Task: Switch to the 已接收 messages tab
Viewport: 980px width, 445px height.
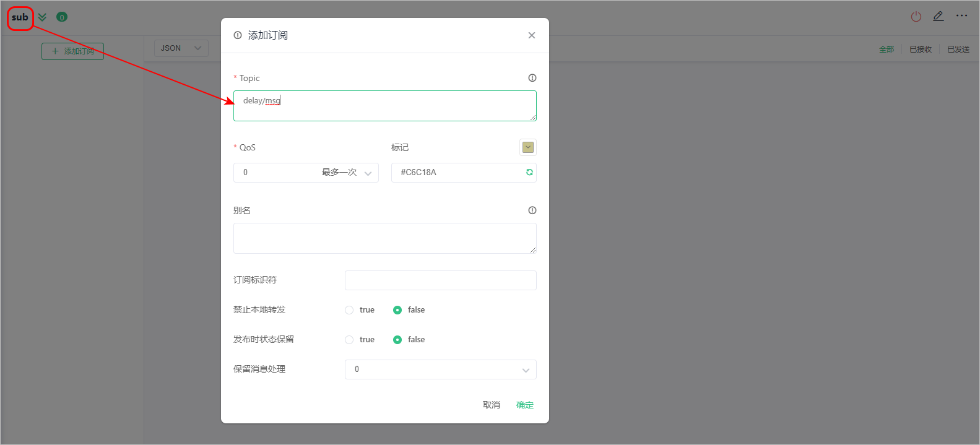Action: click(x=921, y=50)
